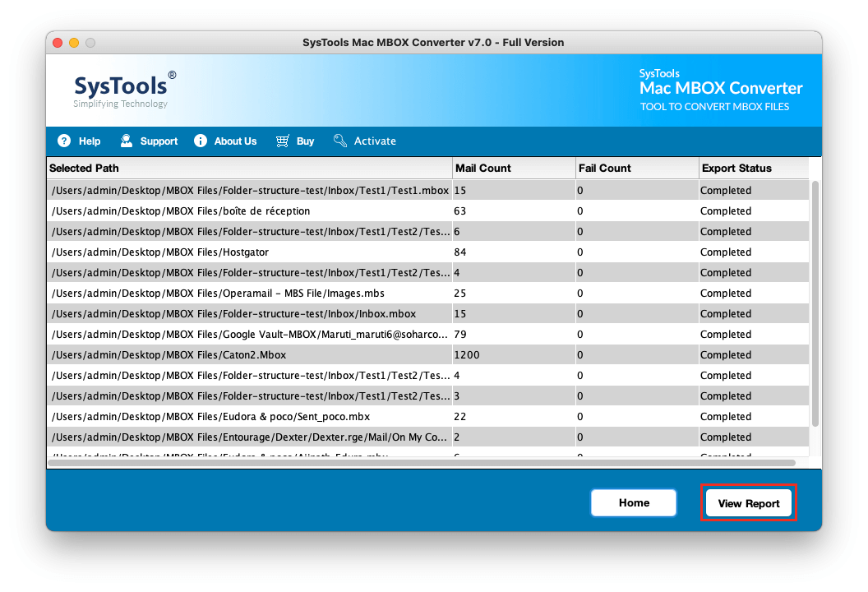Click the Activate key icon
The image size is (868, 592).
pos(340,141)
